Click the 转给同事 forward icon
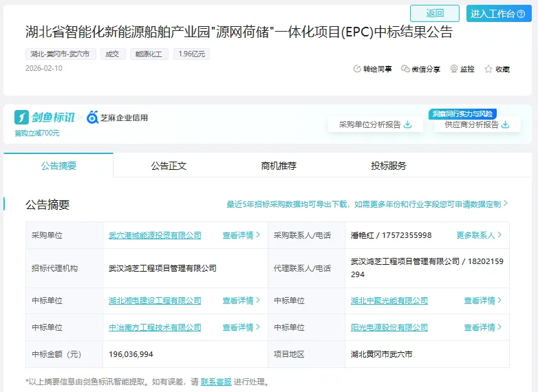538x392 pixels. coord(357,69)
